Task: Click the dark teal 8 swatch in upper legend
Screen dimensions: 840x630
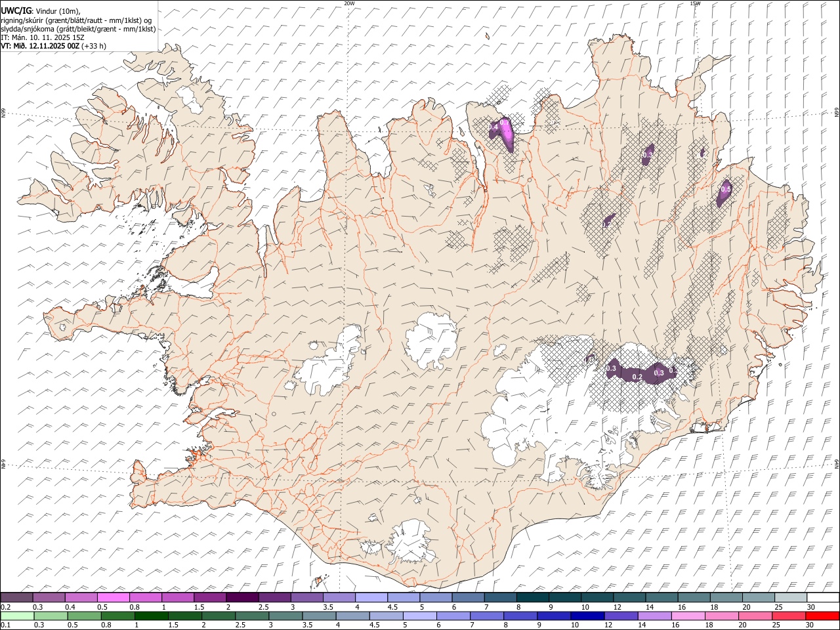Action: [533, 598]
